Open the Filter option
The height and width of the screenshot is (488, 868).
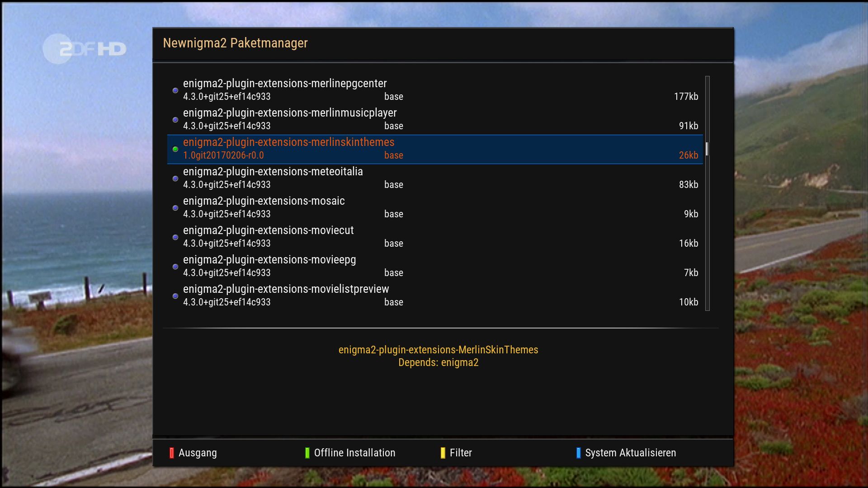[x=461, y=453]
